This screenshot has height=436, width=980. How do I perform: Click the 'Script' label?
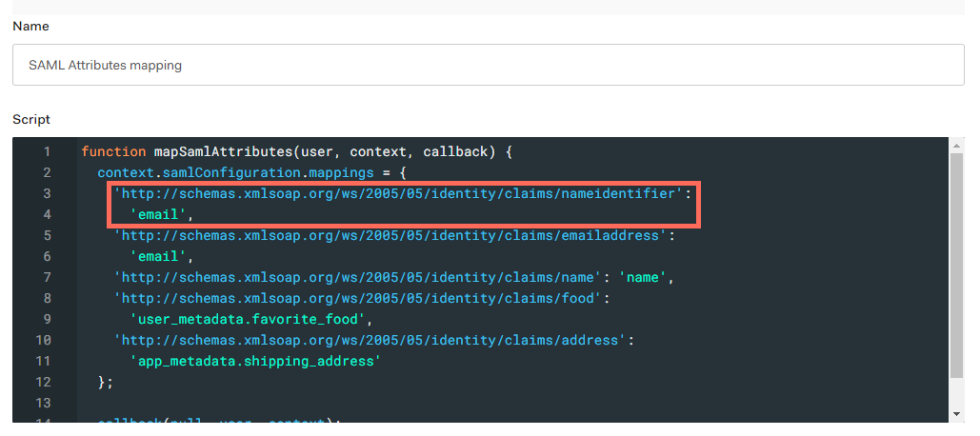pos(31,119)
